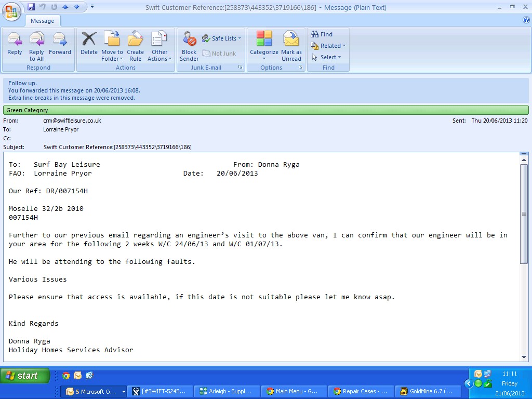Click the system clock showing 11:11
Screen dimensions: 532x399
click(x=509, y=374)
